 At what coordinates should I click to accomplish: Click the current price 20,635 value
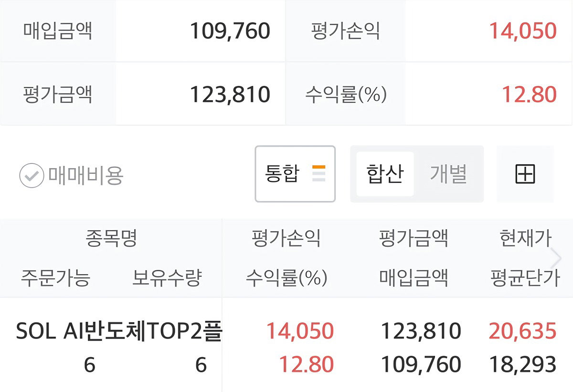523,331
